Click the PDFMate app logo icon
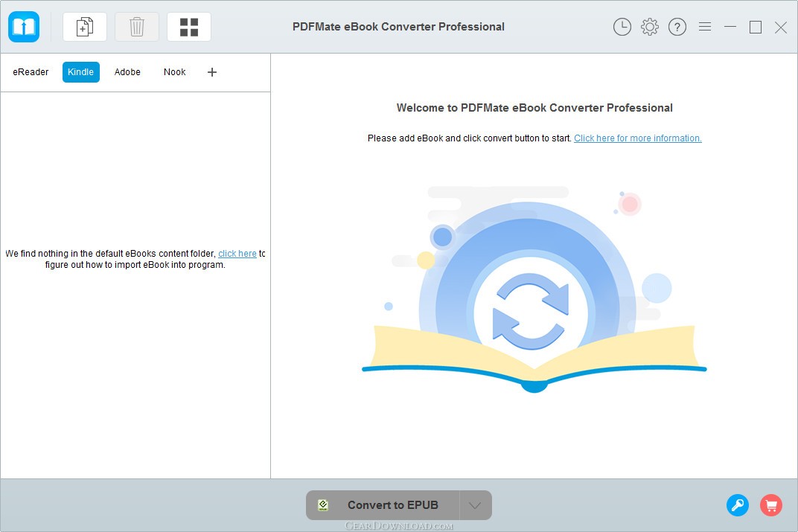The image size is (798, 532). coord(24,27)
